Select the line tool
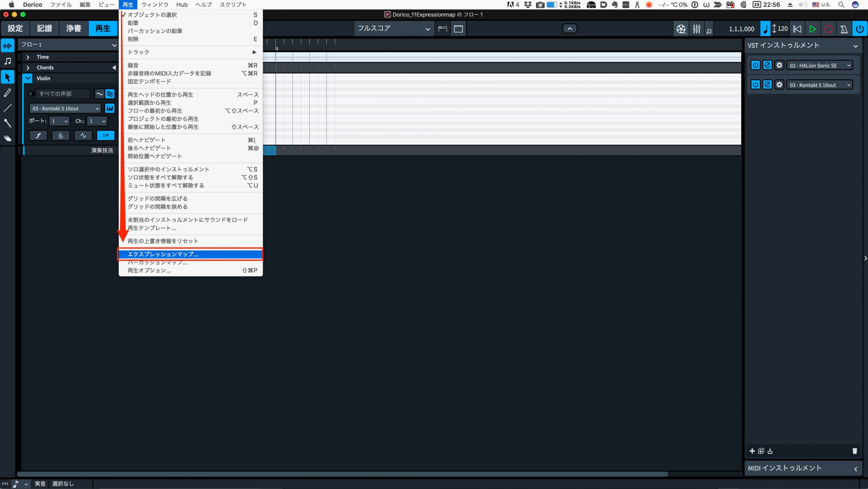Screen dimensions: 868x489 [7, 108]
